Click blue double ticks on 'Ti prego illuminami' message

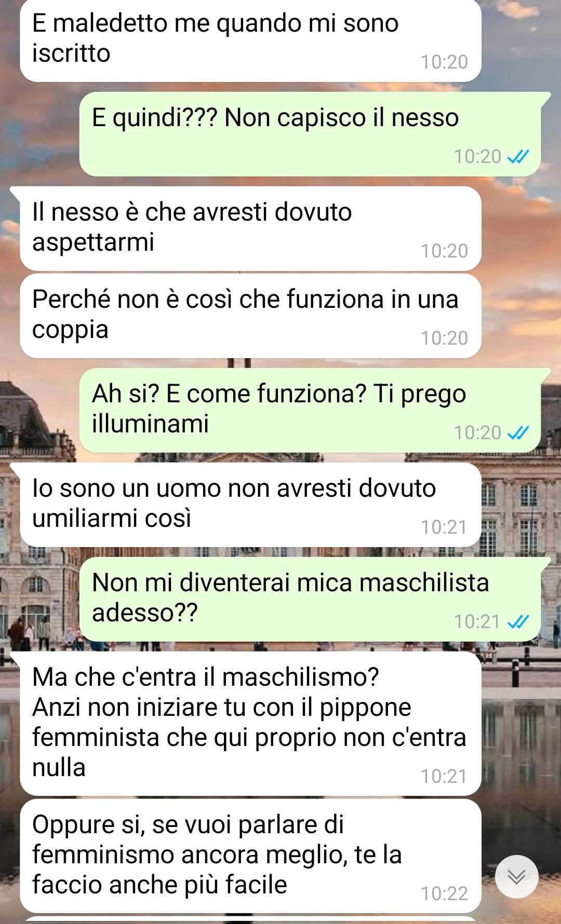click(x=518, y=432)
